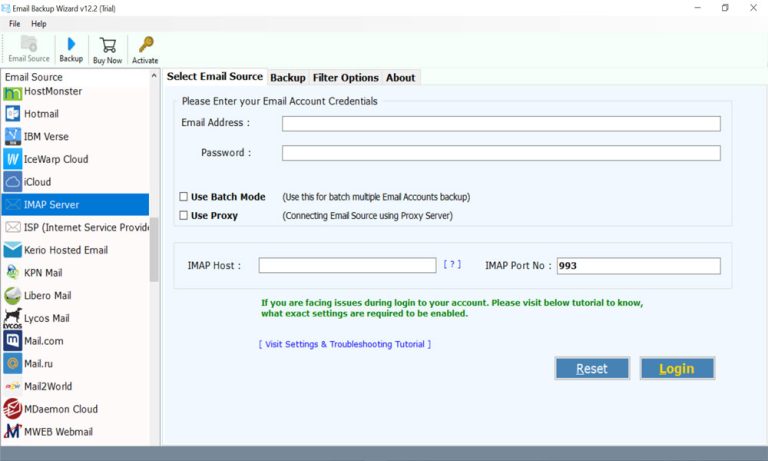Open Buy Now shopping cart icon
768x461 pixels.
click(x=108, y=45)
